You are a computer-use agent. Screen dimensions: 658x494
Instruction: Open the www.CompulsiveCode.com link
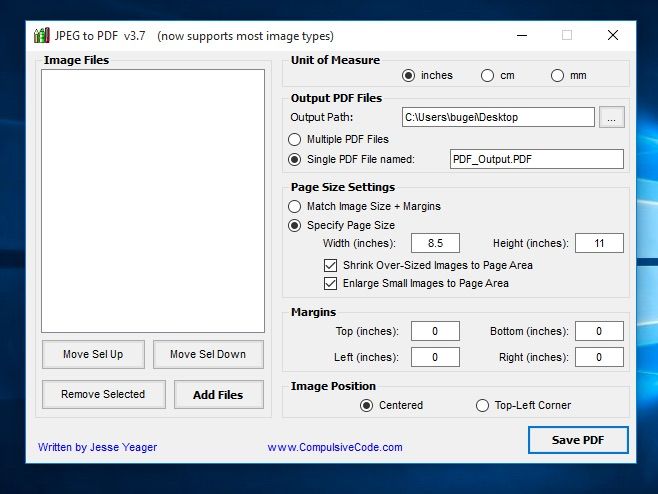[x=335, y=447]
